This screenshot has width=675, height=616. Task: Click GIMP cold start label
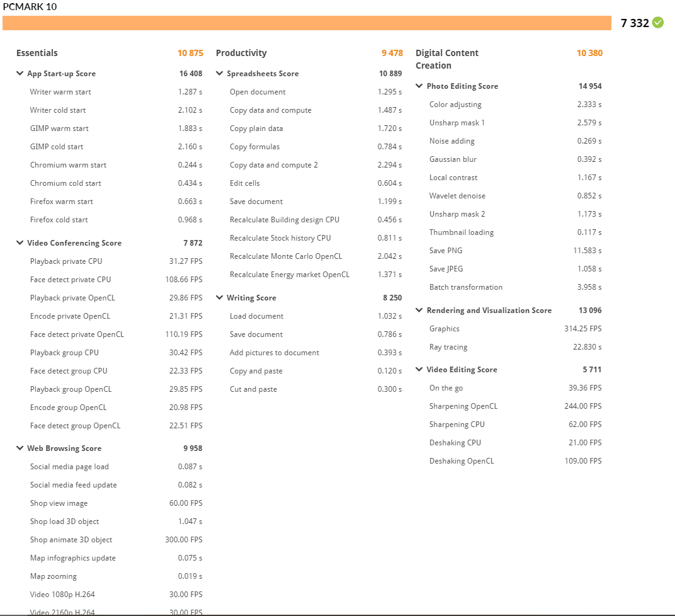pos(57,146)
